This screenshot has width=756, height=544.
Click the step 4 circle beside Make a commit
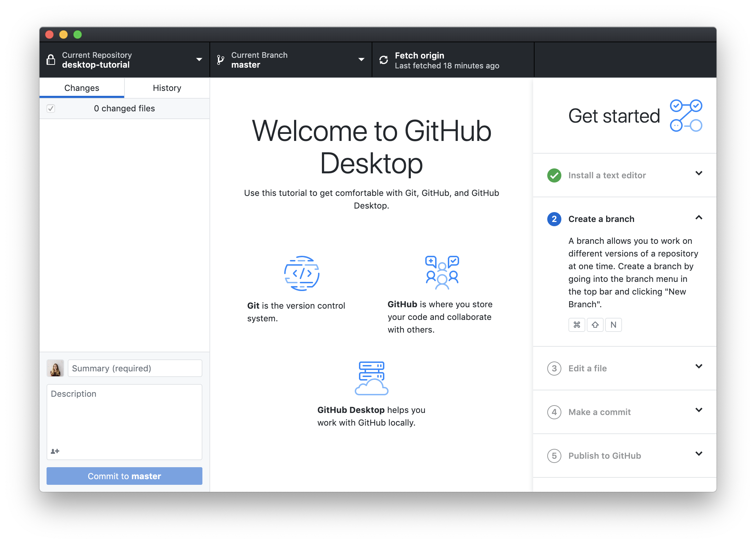coord(554,412)
